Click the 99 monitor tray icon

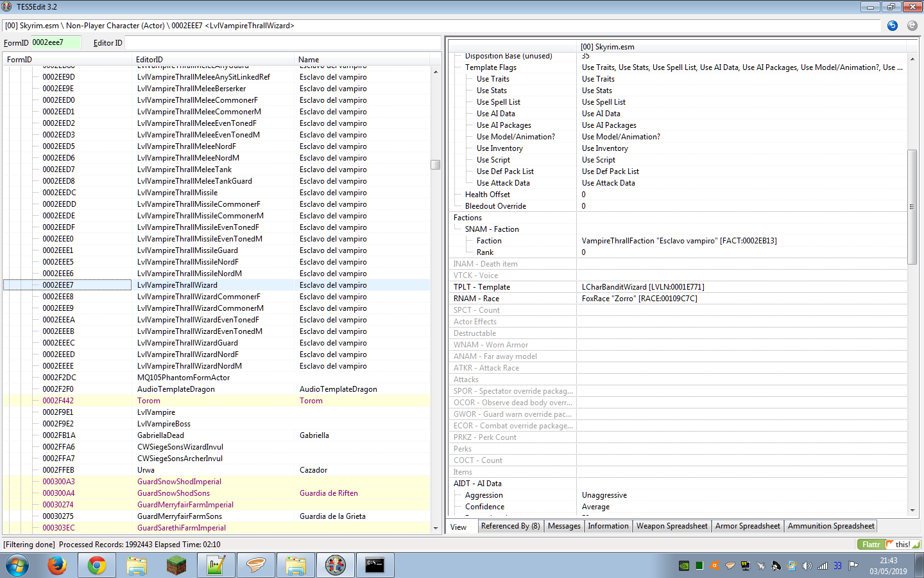[x=746, y=566]
